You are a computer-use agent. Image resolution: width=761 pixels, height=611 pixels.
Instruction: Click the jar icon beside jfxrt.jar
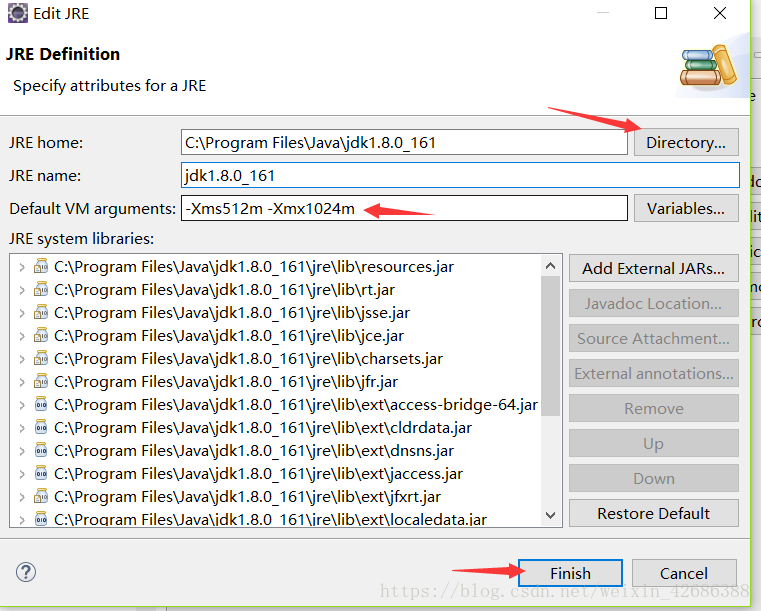(41, 496)
